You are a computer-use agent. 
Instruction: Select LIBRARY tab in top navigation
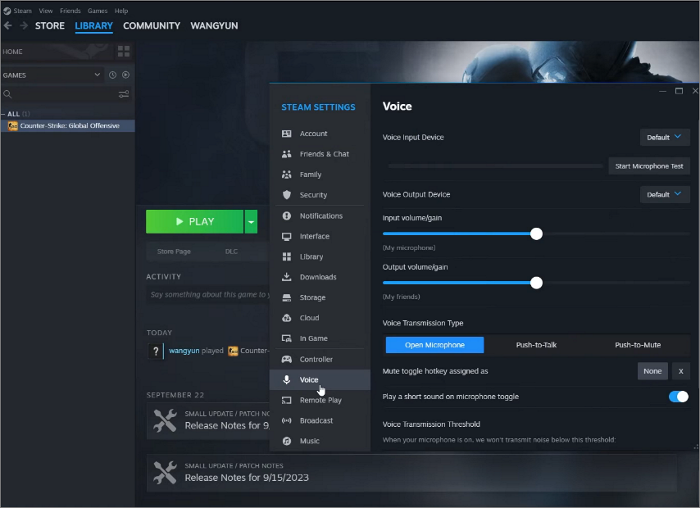pyautogui.click(x=94, y=25)
